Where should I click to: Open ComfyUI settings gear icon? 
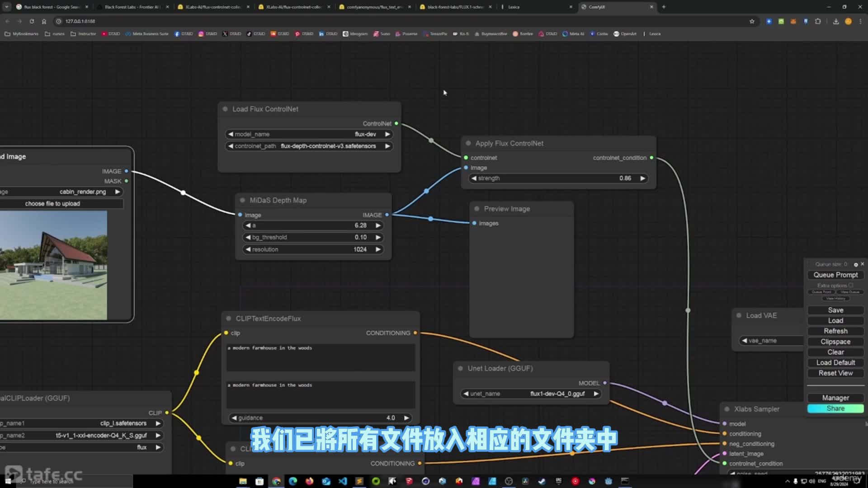coord(855,264)
